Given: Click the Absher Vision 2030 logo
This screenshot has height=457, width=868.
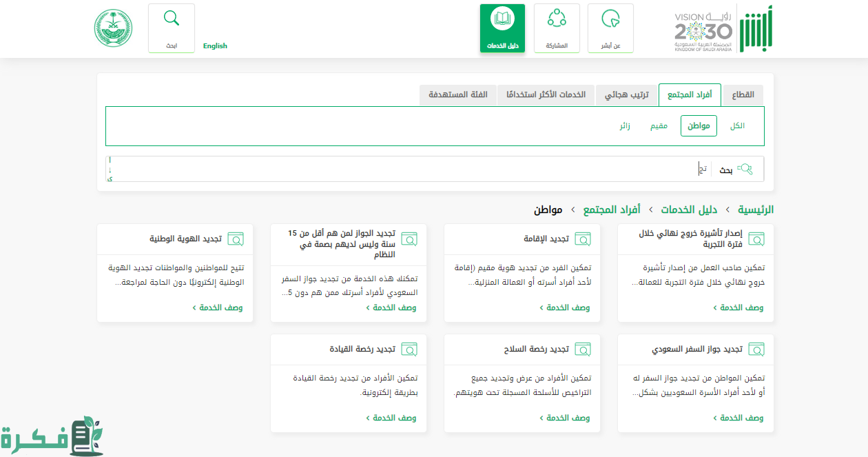Looking at the screenshot, I should [x=723, y=28].
